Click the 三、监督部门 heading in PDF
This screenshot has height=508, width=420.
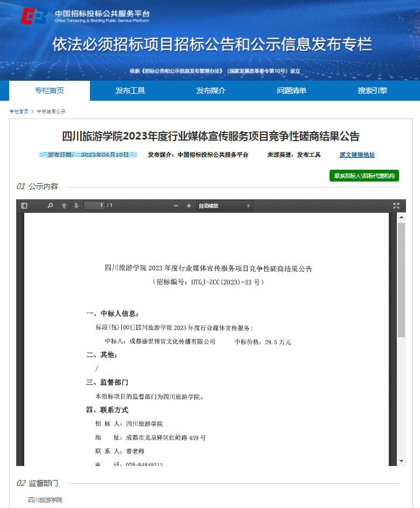(x=107, y=382)
